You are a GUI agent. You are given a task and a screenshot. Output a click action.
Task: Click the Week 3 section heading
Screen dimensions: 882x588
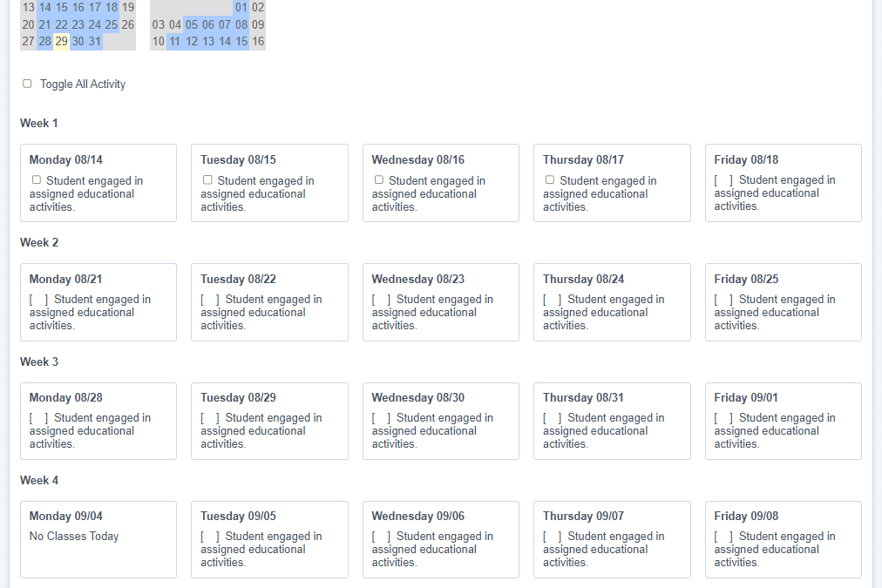tap(40, 362)
